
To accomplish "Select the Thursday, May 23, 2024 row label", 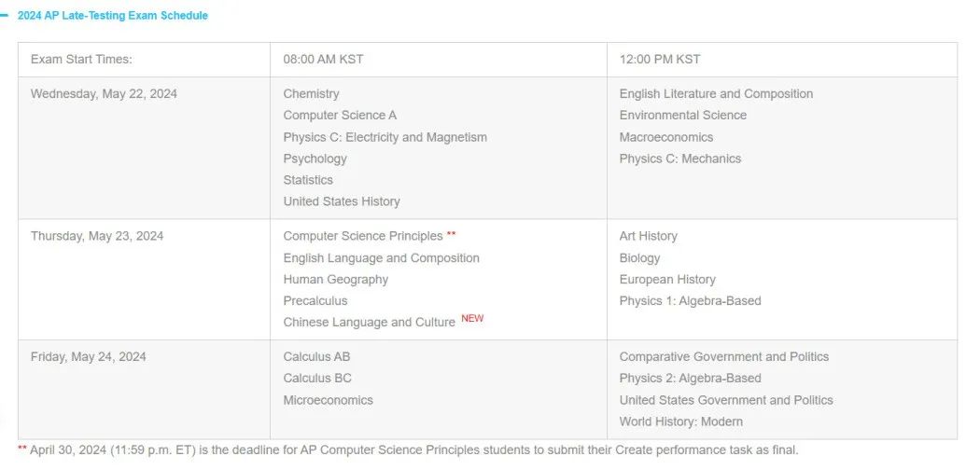I will (97, 236).
